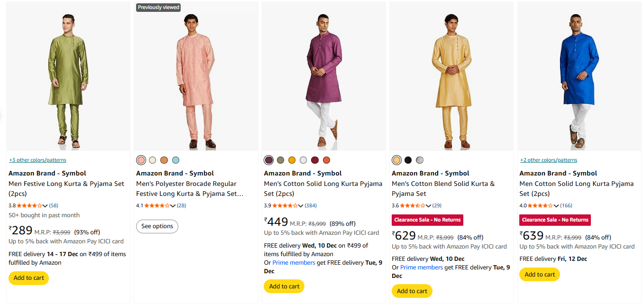Click See options for brocade kurta

tap(157, 226)
